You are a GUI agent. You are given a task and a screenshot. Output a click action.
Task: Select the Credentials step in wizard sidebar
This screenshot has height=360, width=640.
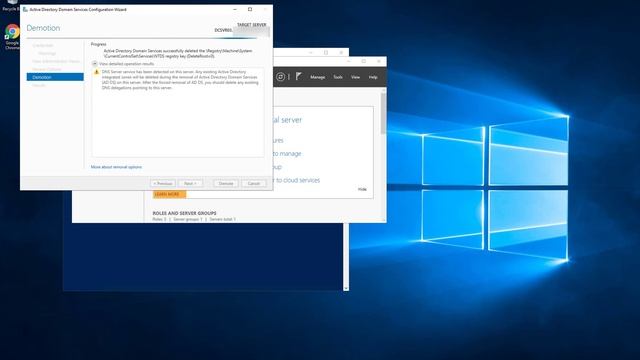tap(43, 45)
